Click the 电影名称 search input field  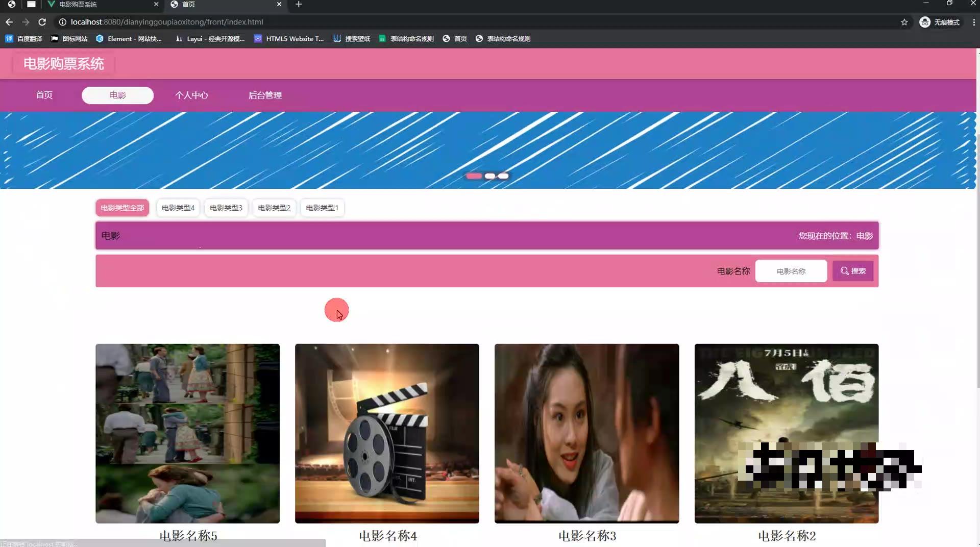pos(791,271)
